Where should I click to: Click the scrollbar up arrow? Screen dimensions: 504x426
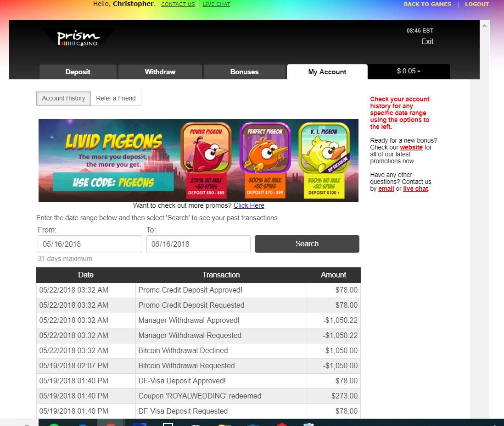(484, 25)
